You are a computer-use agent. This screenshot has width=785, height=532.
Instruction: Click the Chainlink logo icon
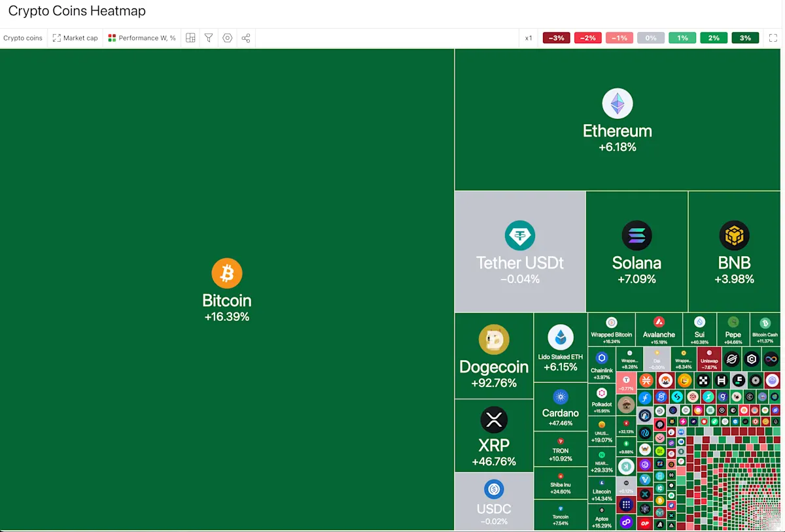[602, 358]
